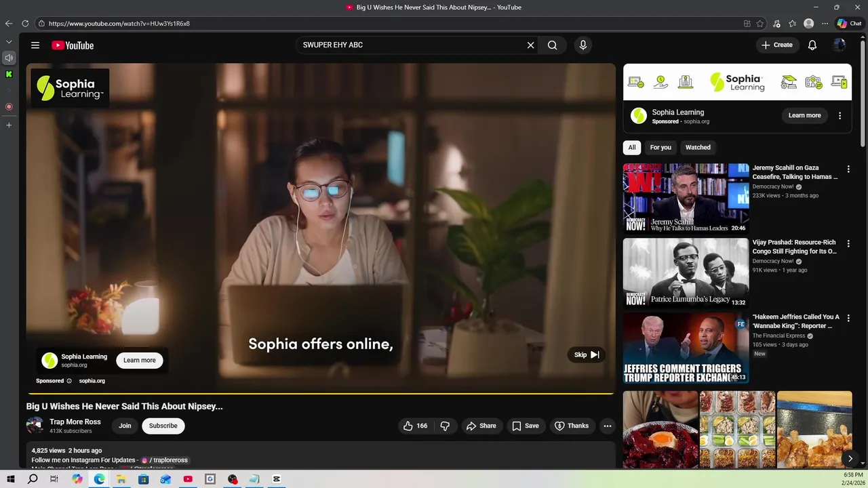Open the favorites hub icon
Screen dimensions: 868x488
793,24
